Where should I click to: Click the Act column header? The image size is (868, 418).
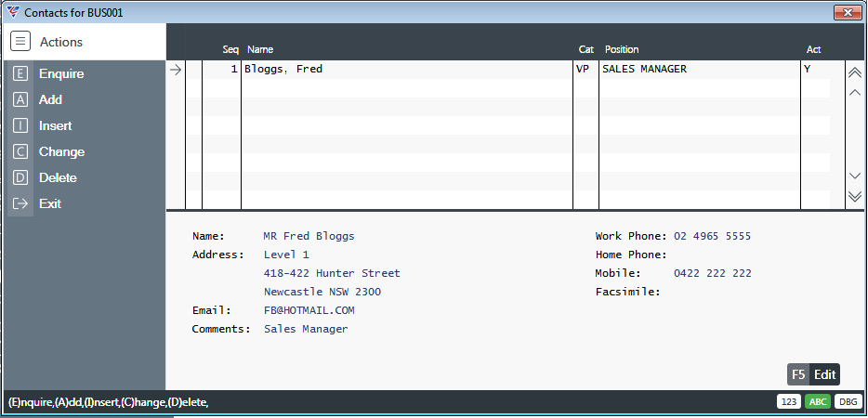tap(814, 49)
